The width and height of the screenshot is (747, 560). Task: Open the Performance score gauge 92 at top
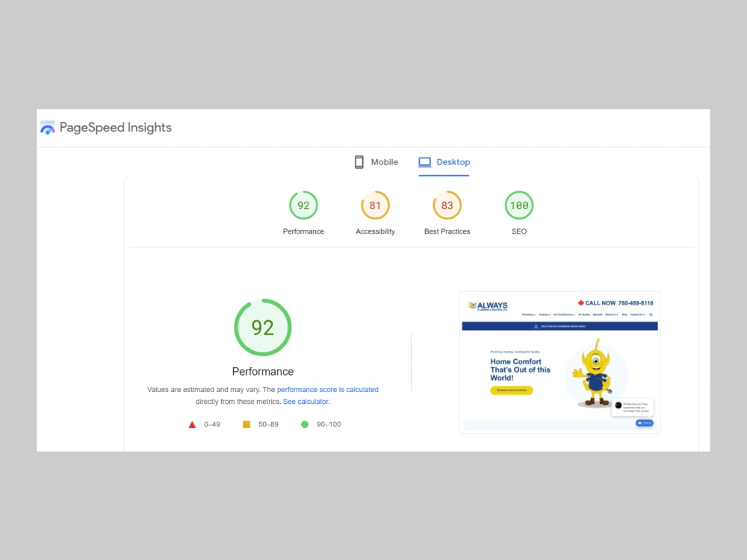pos(303,205)
